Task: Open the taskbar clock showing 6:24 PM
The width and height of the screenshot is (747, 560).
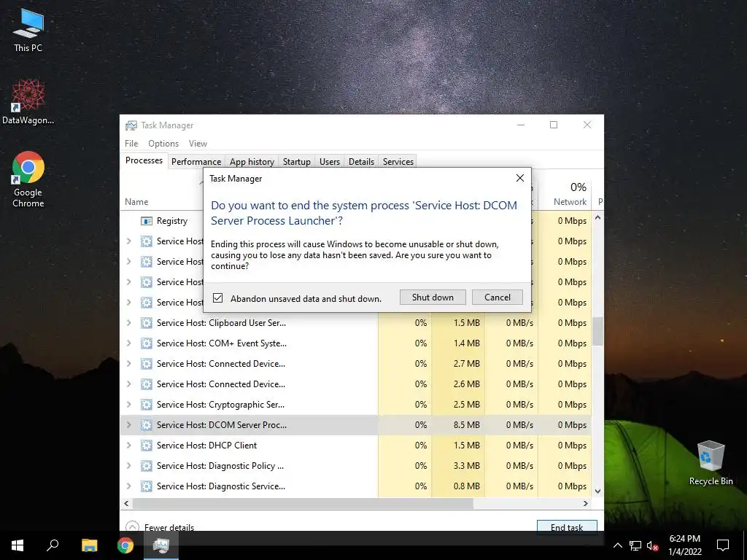Action: (x=685, y=545)
